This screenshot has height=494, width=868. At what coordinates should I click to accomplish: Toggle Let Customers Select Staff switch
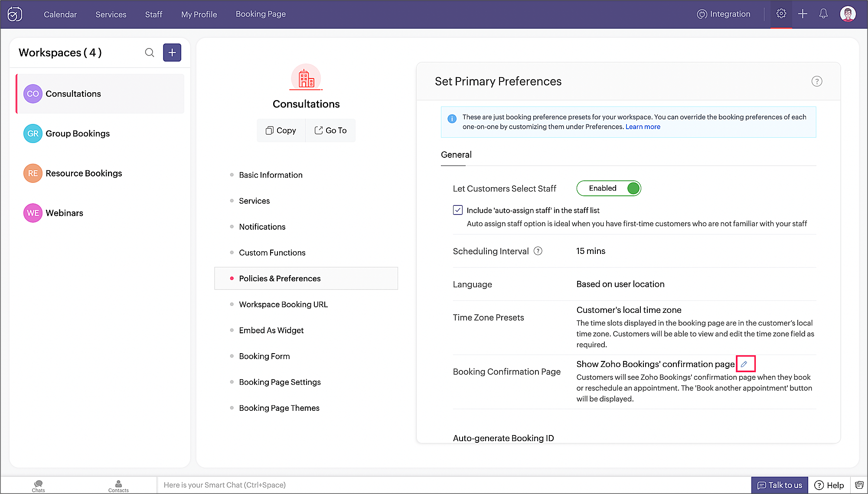[608, 188]
